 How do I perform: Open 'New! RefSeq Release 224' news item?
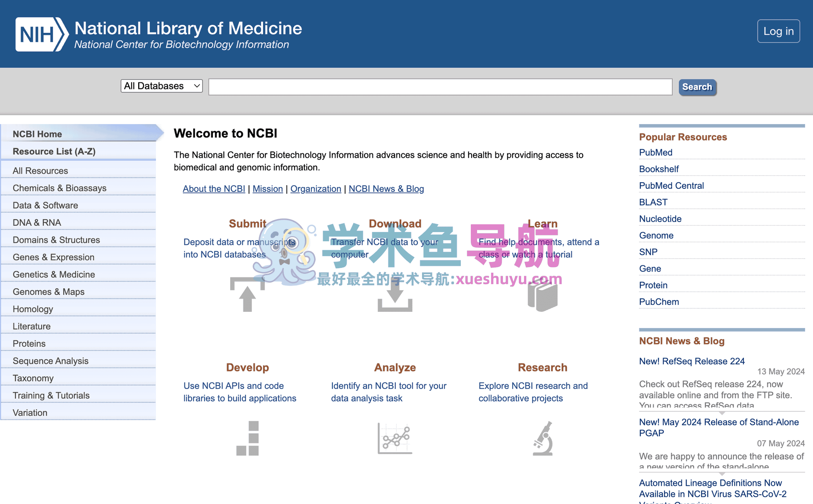692,361
